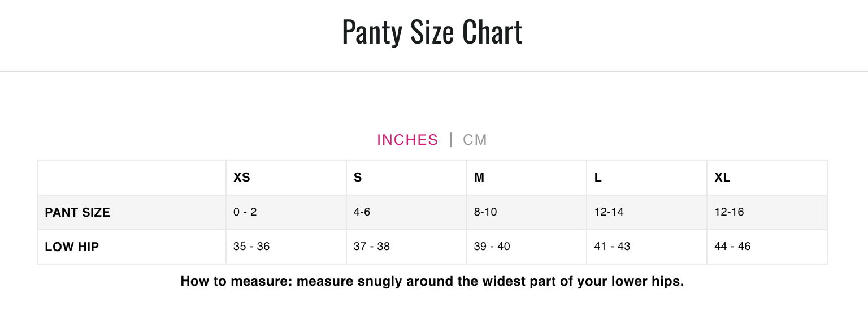Select the M column header
The image size is (868, 336).
click(x=527, y=178)
